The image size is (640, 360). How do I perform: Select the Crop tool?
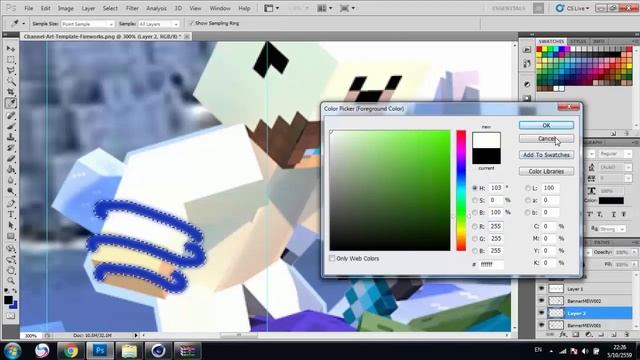[11, 92]
